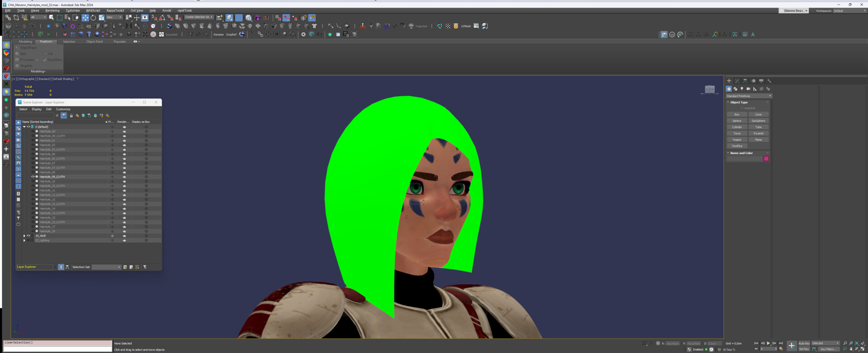Open the Utilities wrench tab
868x353 pixels.
(x=769, y=81)
